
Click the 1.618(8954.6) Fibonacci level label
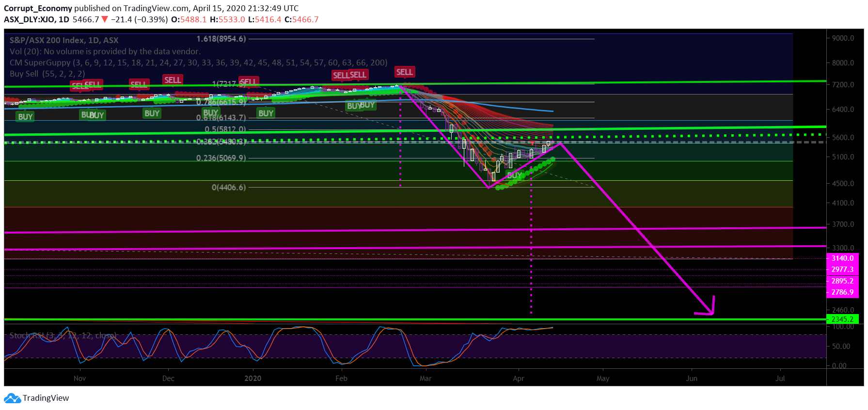[x=221, y=39]
